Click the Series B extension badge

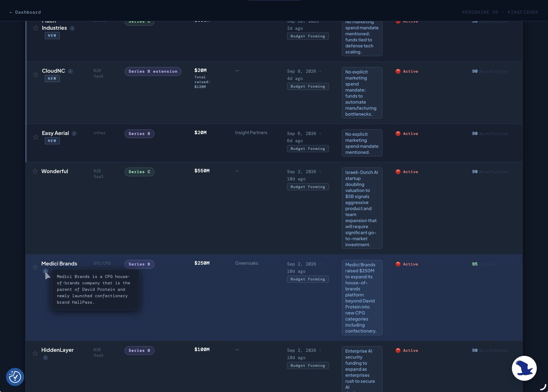point(153,71)
